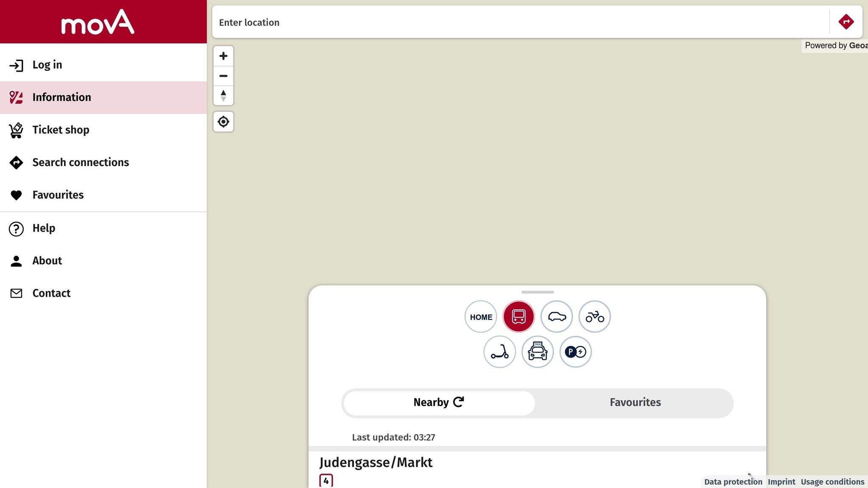Open the Data protection link
The width and height of the screenshot is (868, 488).
733,482
